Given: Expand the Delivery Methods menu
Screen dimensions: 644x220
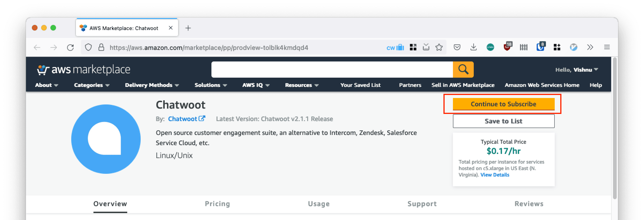Looking at the screenshot, I should 152,85.
